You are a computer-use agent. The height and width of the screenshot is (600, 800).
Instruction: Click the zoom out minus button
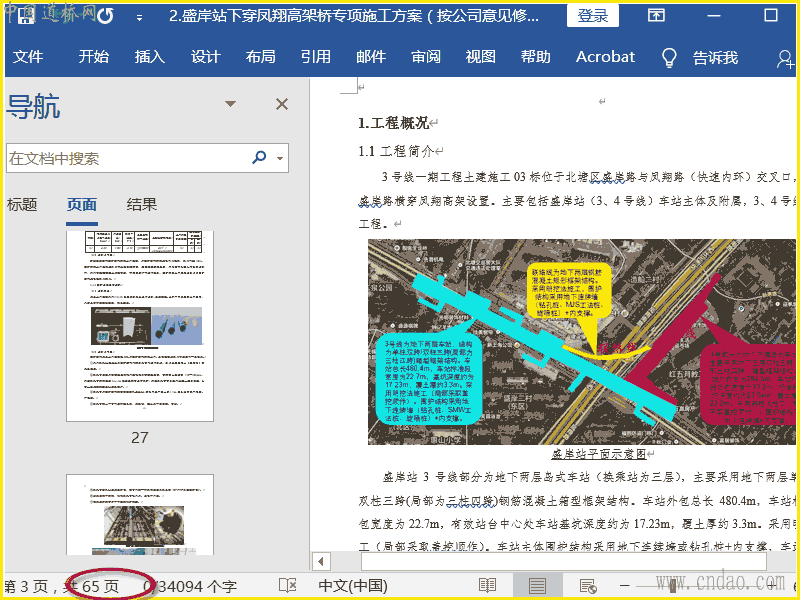coord(624,586)
